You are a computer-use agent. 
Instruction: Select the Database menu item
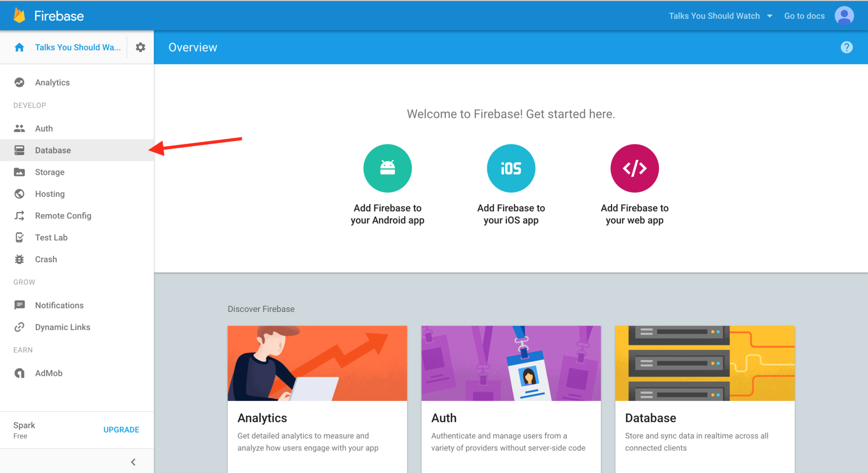pyautogui.click(x=53, y=150)
